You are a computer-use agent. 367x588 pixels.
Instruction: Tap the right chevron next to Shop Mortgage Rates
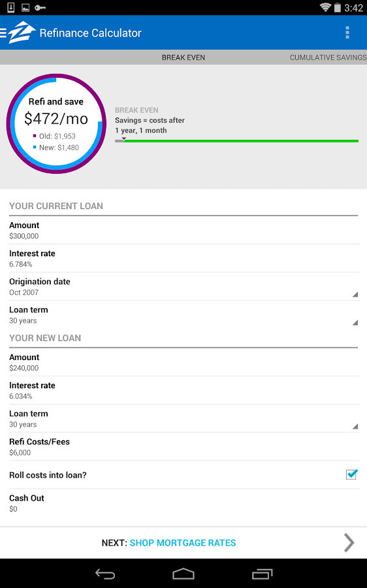tap(349, 543)
